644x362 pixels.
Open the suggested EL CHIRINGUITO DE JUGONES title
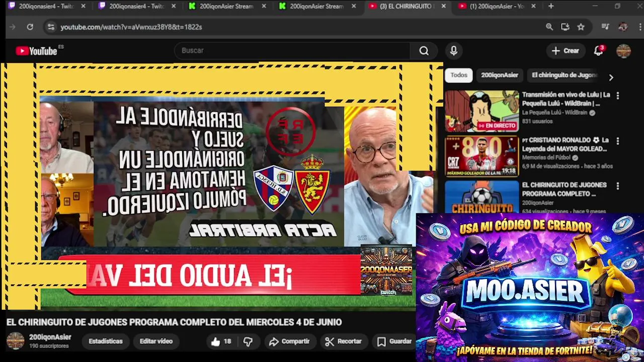pyautogui.click(x=565, y=189)
